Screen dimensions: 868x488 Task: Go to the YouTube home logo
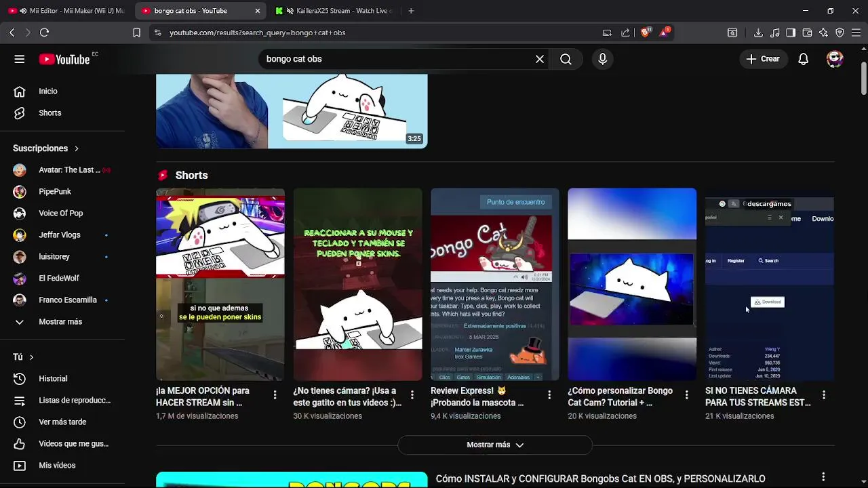(x=64, y=59)
